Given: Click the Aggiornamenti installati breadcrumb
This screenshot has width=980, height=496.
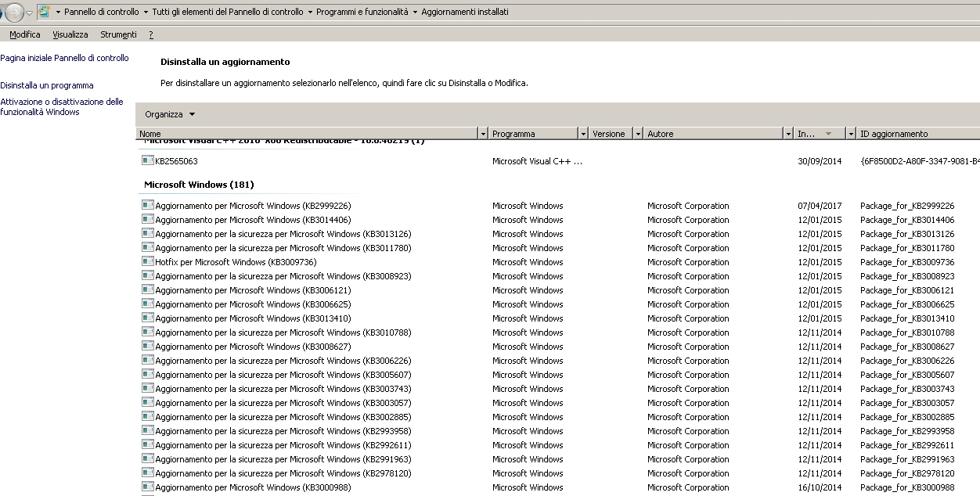Looking at the screenshot, I should [465, 12].
